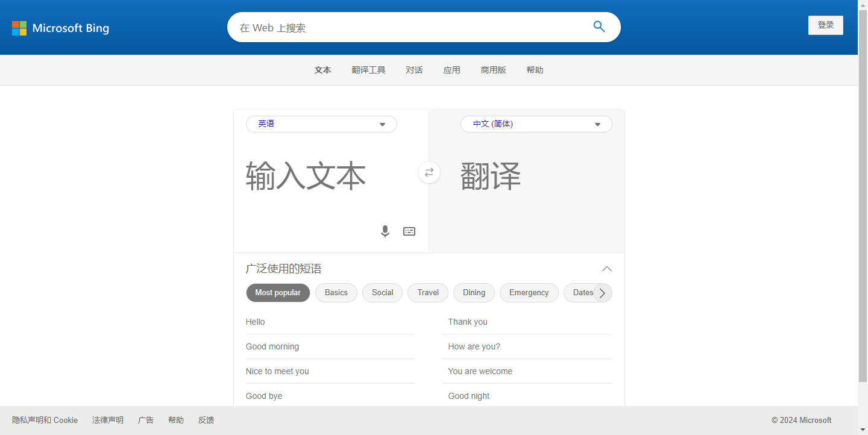Screen dimensions: 868x435
Task: Click the 输入文本 source text area
Action: [331, 177]
